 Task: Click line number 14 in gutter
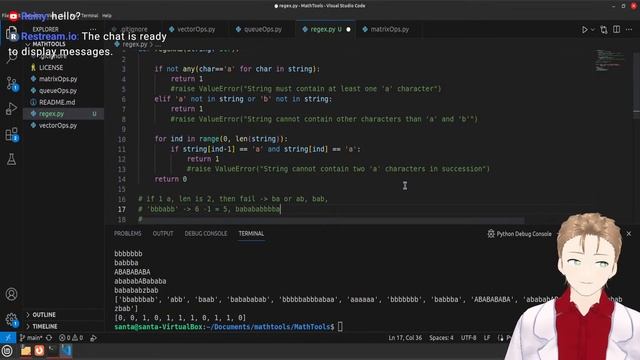122,179
